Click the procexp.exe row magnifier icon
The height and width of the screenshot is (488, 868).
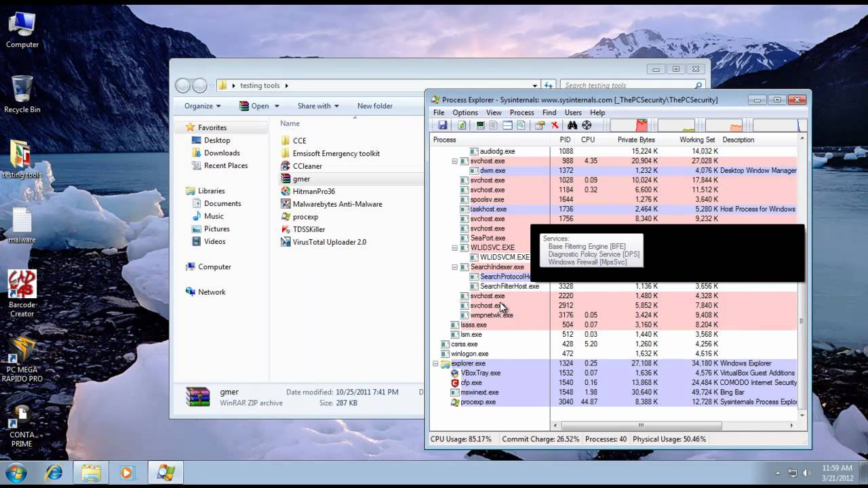[455, 402]
